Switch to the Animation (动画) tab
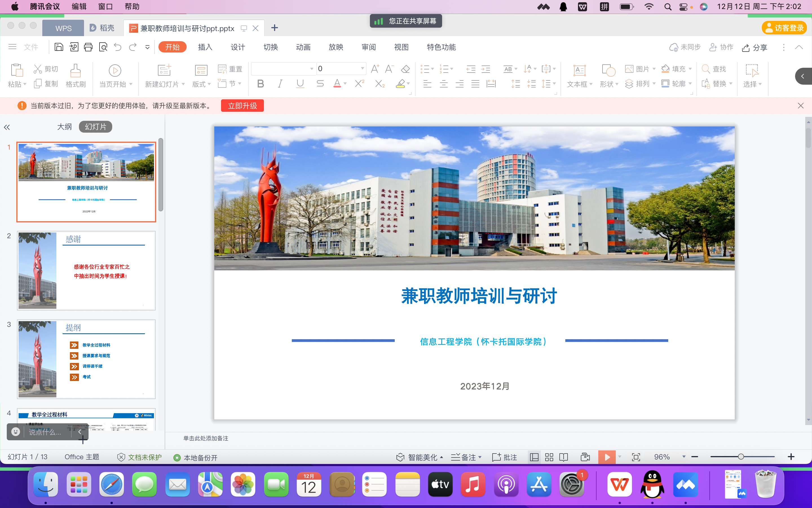Image resolution: width=812 pixels, height=508 pixels. pos(303,47)
